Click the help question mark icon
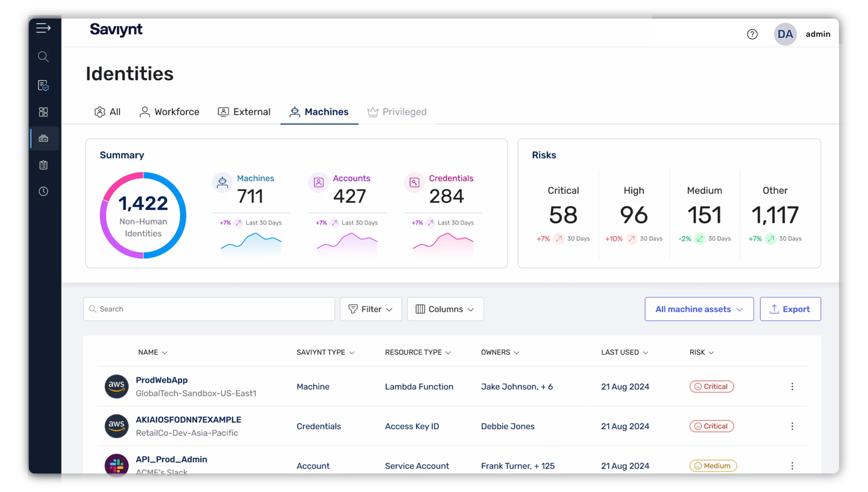Screen dimensions: 868x492 point(752,34)
